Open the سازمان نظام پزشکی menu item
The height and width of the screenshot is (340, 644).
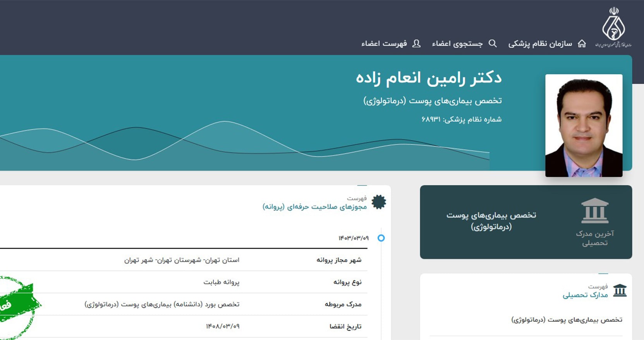540,44
